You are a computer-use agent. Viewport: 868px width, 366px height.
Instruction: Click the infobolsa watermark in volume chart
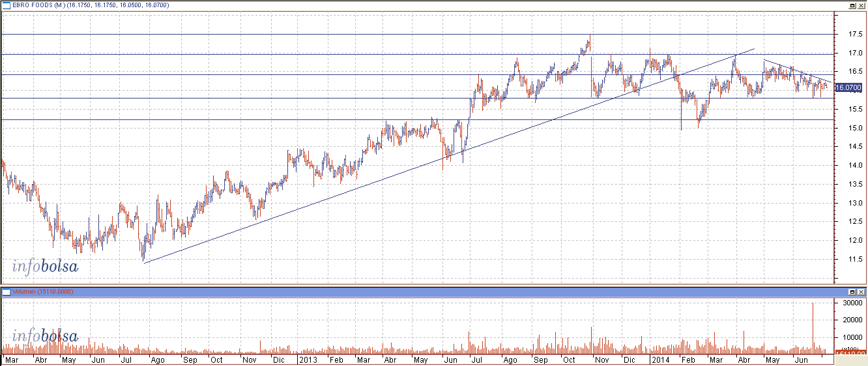[x=45, y=337]
